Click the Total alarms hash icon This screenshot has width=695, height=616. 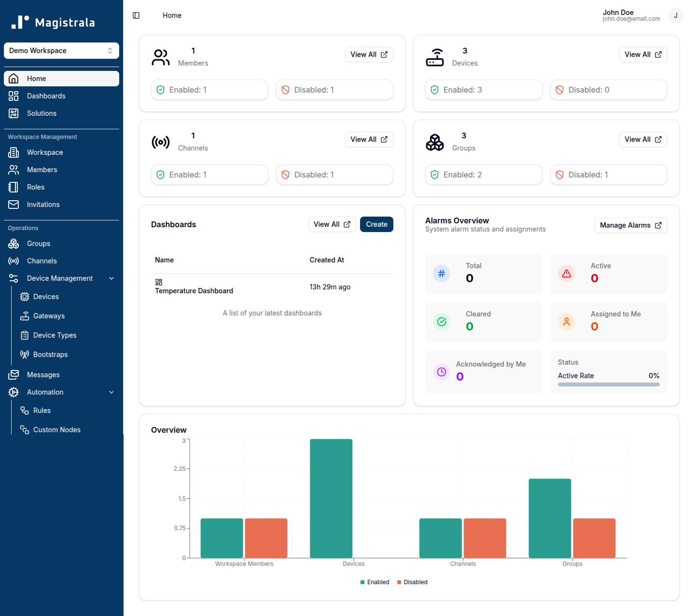pyautogui.click(x=442, y=274)
